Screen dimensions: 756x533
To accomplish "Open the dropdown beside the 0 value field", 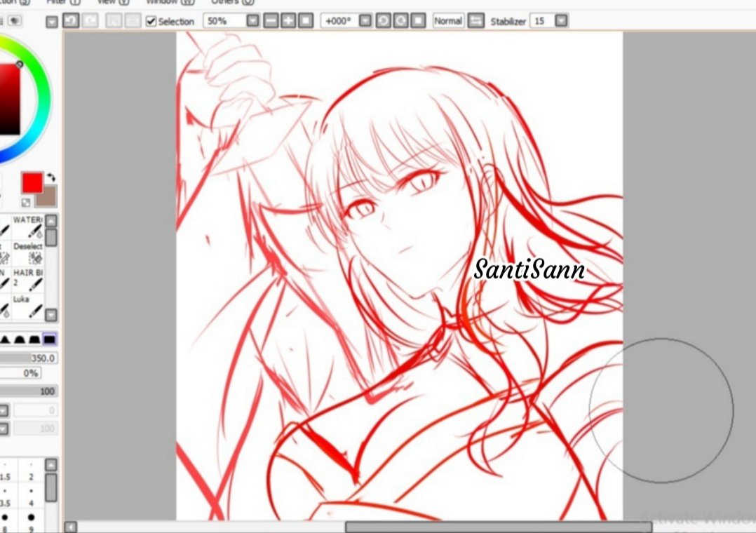I will [4, 410].
